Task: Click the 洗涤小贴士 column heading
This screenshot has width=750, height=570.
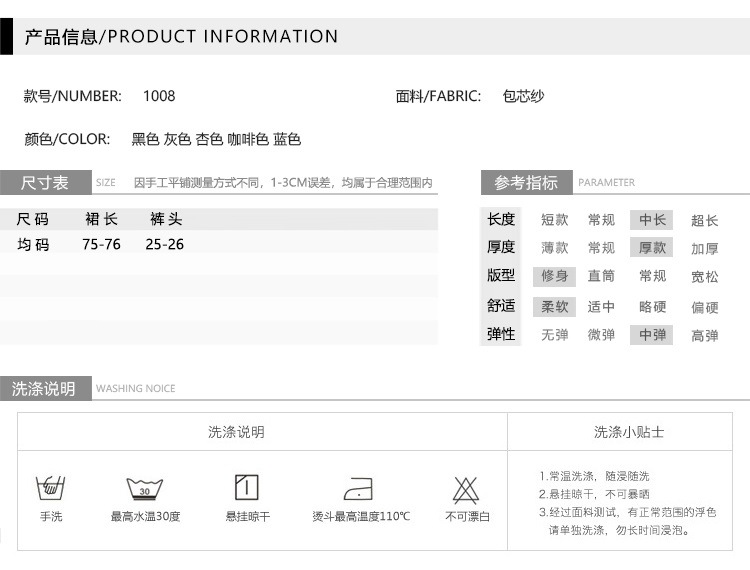Action: click(629, 432)
